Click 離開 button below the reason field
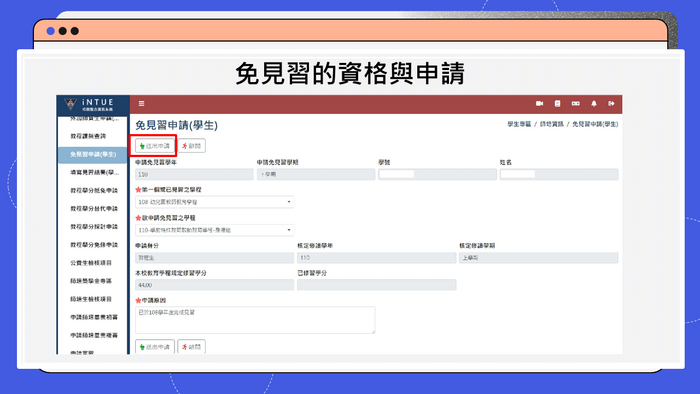 [x=192, y=347]
